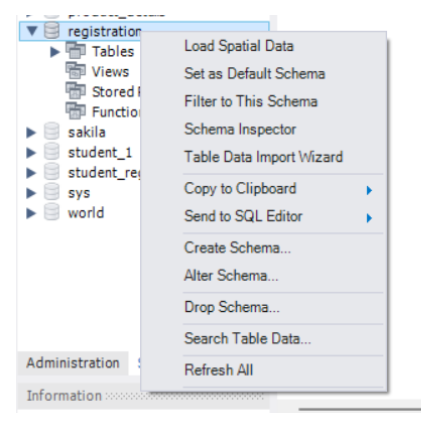Screen dimensions: 431x422
Task: Click the Functions folder icon
Action: [x=76, y=111]
